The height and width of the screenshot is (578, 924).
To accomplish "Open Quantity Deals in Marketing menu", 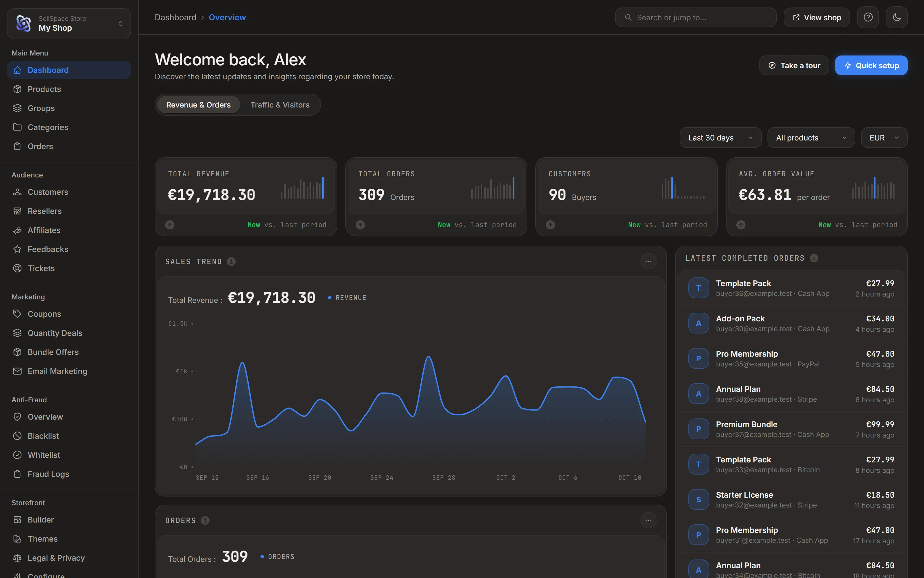I will pyautogui.click(x=69, y=333).
